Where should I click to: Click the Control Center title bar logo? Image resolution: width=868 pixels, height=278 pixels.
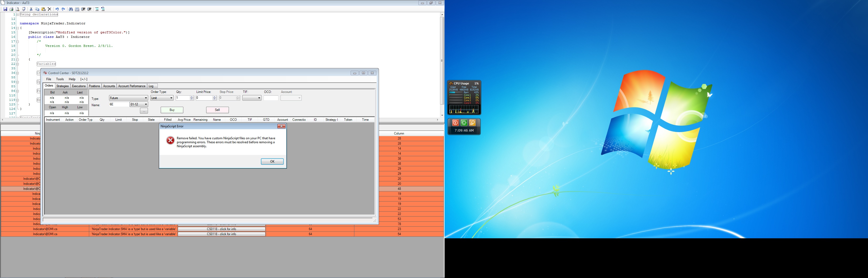(45, 73)
